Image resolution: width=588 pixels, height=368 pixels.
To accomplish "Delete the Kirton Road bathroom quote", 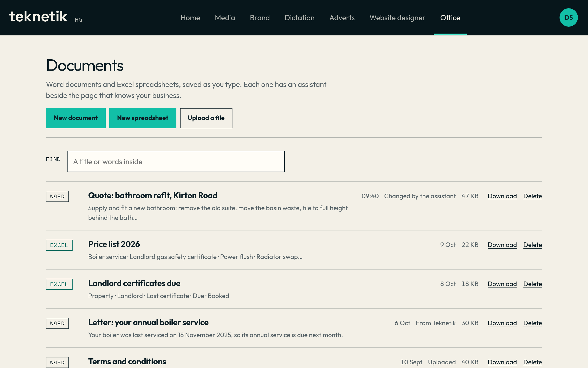I will [532, 196].
